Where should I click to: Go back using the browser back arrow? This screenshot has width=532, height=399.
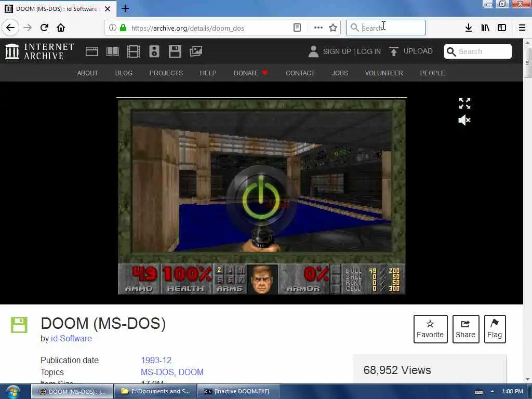click(x=10, y=28)
